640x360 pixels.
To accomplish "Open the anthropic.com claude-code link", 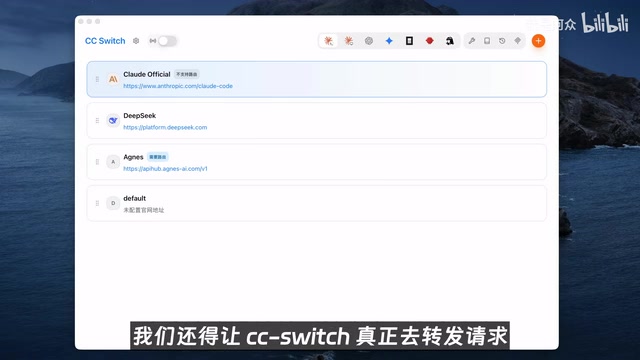I will pos(178,86).
